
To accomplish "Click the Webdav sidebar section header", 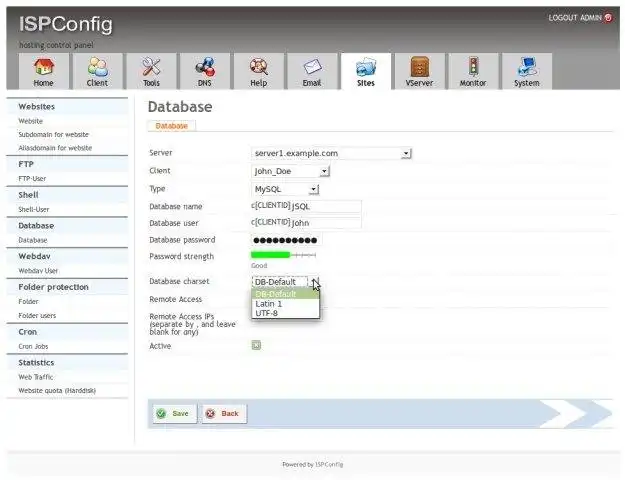I will click(67, 256).
